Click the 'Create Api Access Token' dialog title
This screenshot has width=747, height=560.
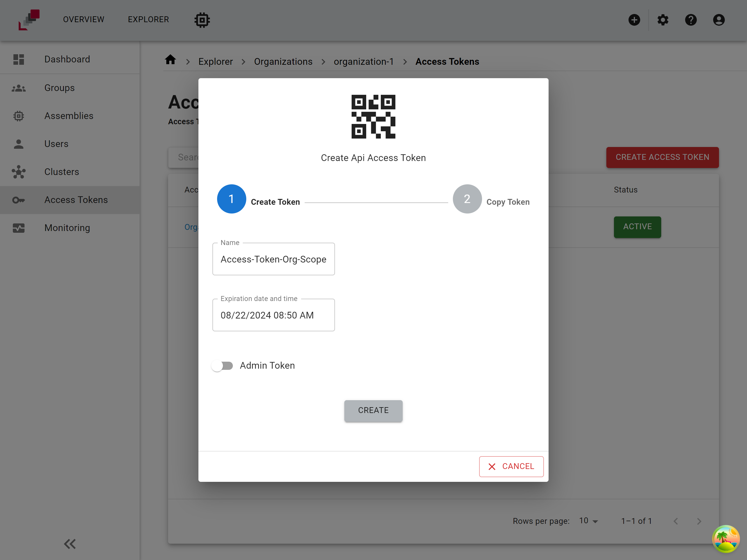(x=373, y=158)
